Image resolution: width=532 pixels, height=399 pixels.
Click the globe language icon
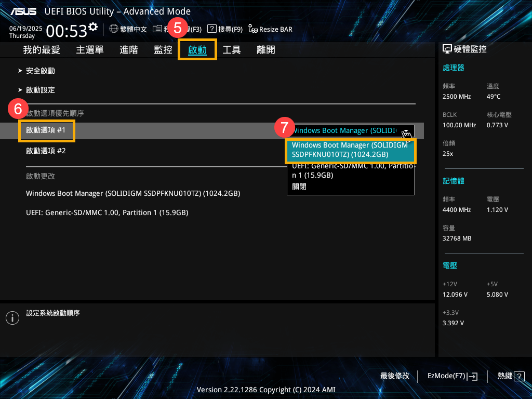point(114,29)
